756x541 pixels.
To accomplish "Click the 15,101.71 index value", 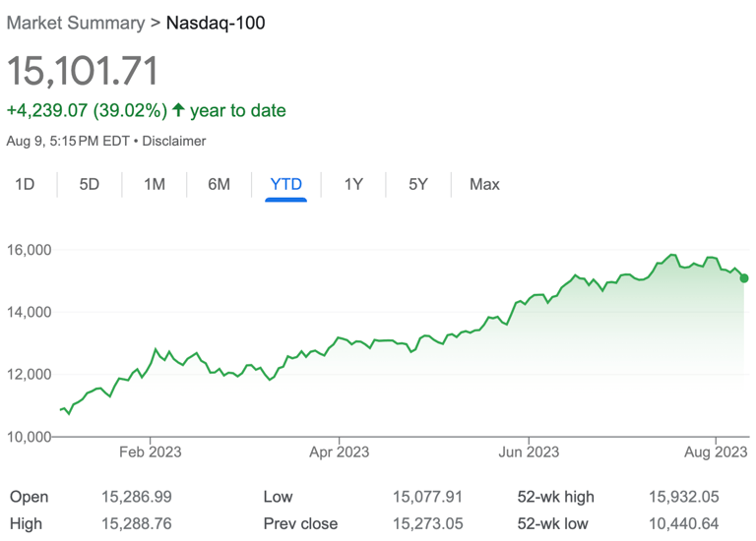I will (x=83, y=71).
